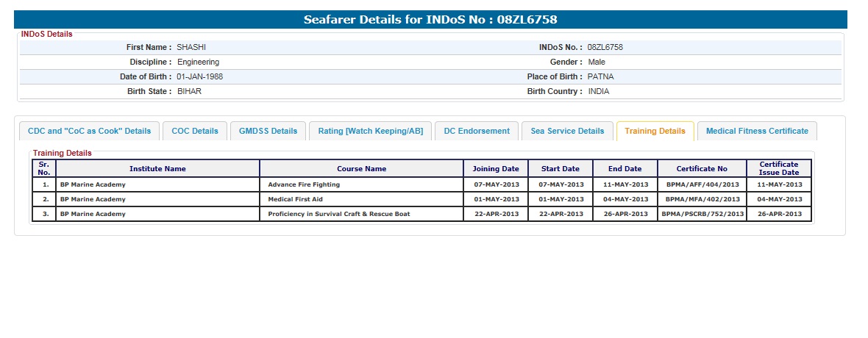Switch to Medical Fitness Certificate tab

click(757, 131)
